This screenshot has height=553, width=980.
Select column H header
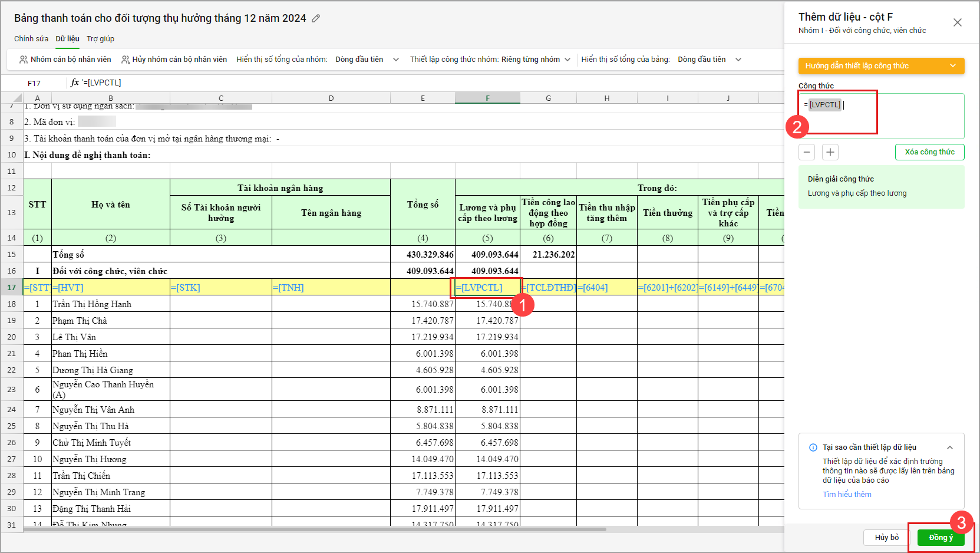[x=606, y=98]
